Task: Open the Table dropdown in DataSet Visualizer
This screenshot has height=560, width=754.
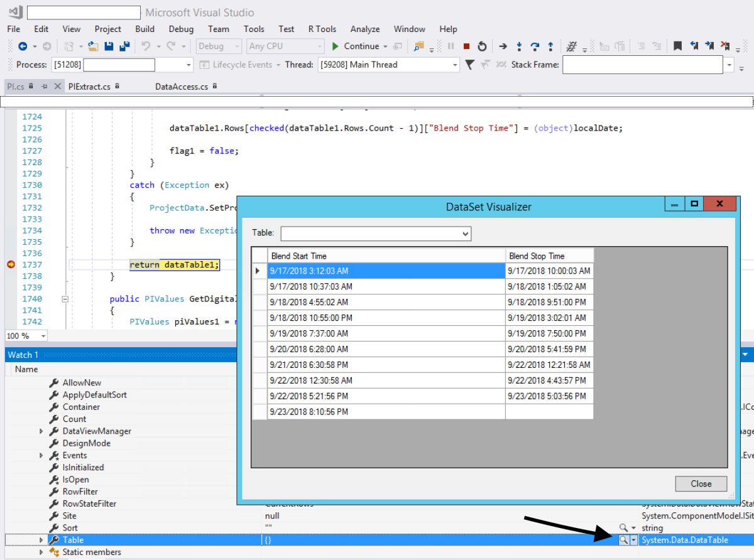Action: pos(465,234)
